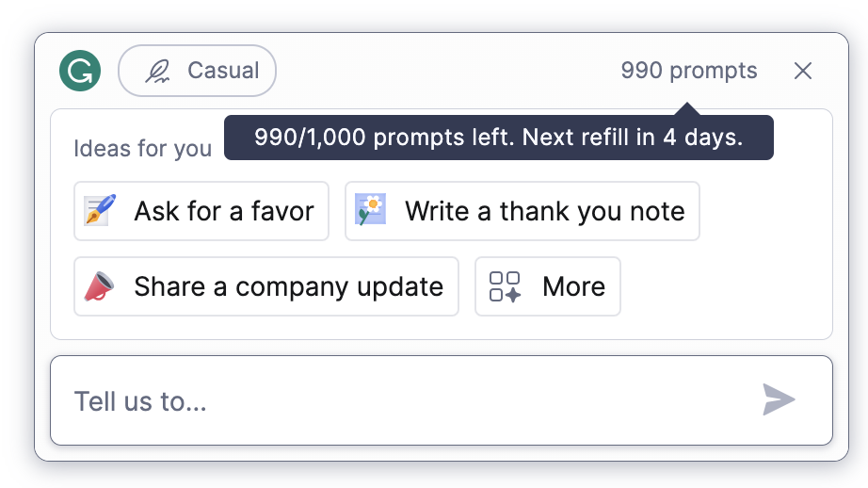Click the flower icon on the thank you note
Image resolution: width=868 pixels, height=488 pixels.
tap(371, 210)
